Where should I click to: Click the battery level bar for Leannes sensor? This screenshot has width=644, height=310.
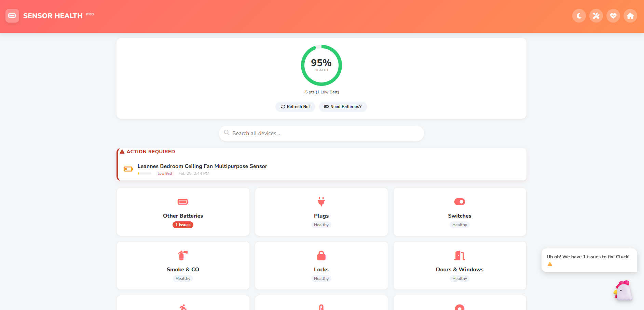point(145,173)
